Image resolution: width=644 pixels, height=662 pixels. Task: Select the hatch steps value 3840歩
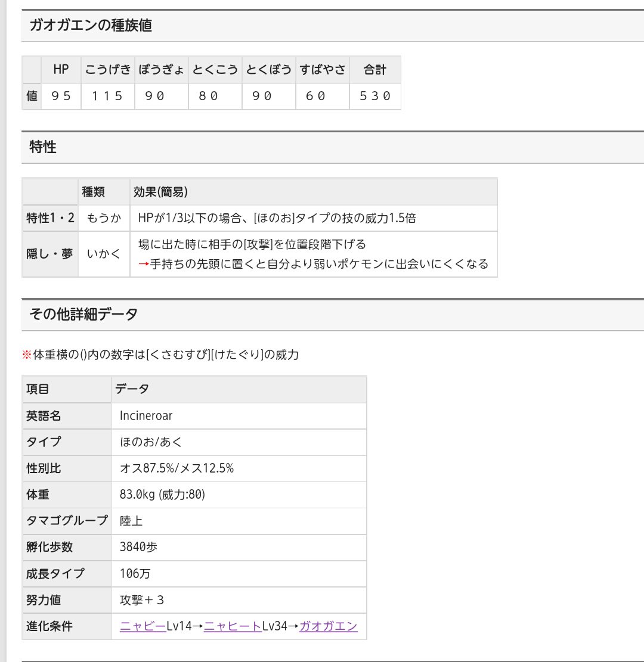coord(138,547)
